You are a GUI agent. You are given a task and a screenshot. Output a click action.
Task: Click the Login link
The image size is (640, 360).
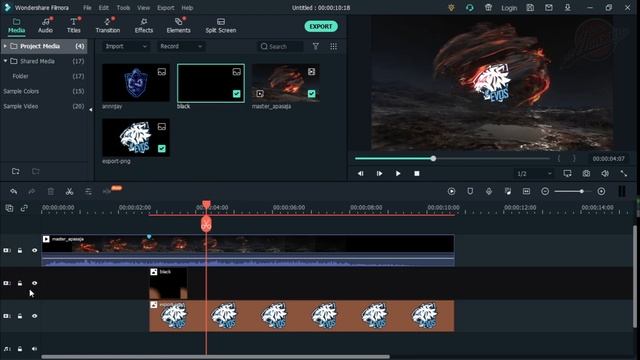pos(509,8)
